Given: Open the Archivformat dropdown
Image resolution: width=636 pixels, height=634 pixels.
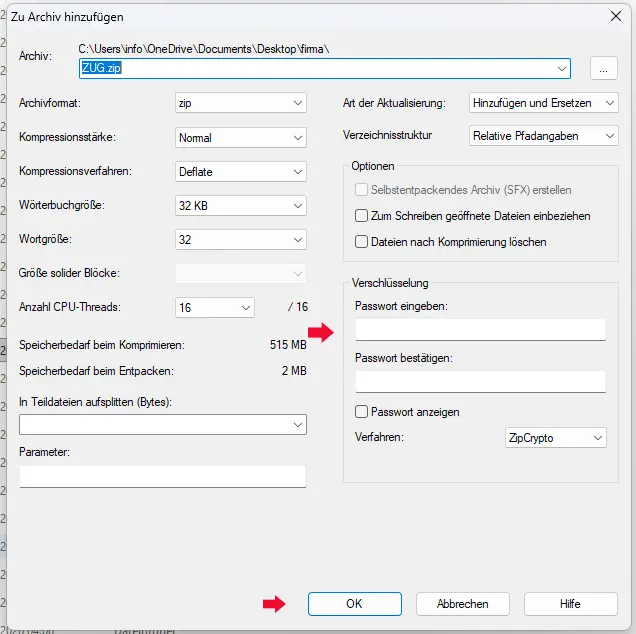Looking at the screenshot, I should (x=241, y=103).
